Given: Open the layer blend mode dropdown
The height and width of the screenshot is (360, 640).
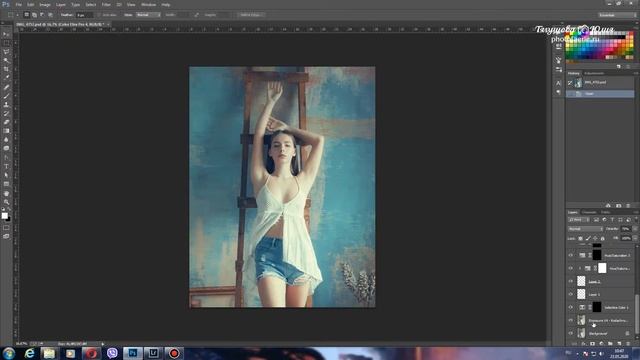Looking at the screenshot, I should click(x=585, y=229).
